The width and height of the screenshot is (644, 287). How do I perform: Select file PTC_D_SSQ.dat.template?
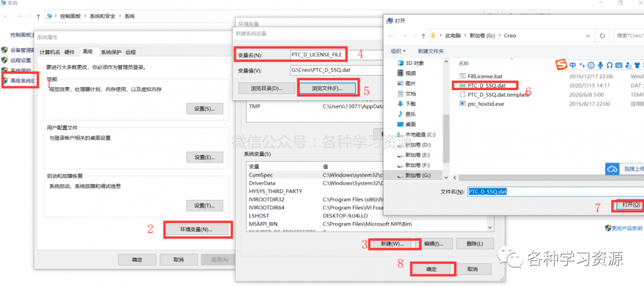[x=494, y=94]
